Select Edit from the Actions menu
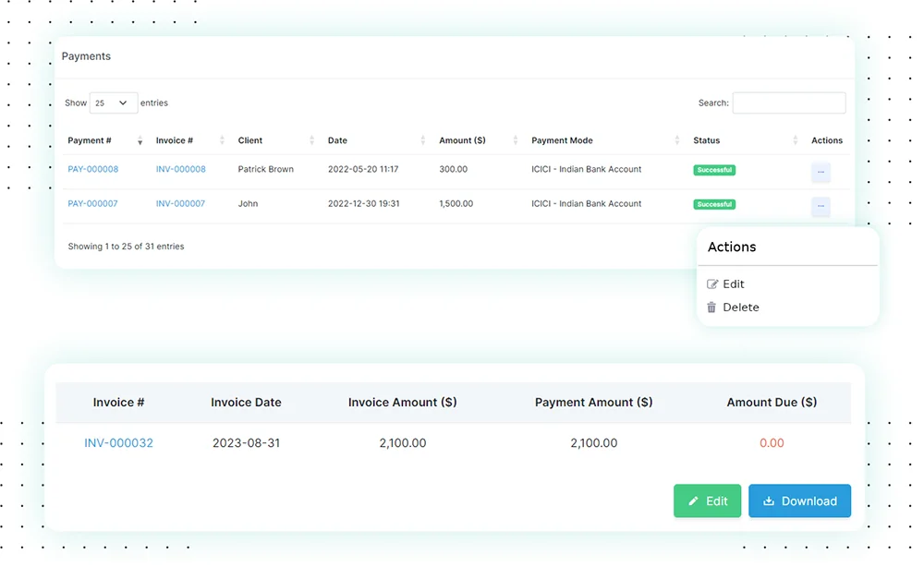This screenshot has width=924, height=567. (x=733, y=283)
